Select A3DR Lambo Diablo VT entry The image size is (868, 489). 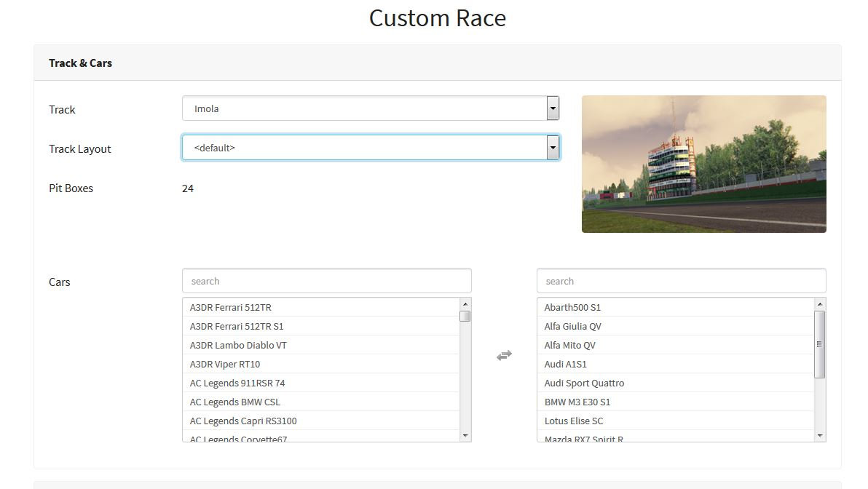pos(238,345)
